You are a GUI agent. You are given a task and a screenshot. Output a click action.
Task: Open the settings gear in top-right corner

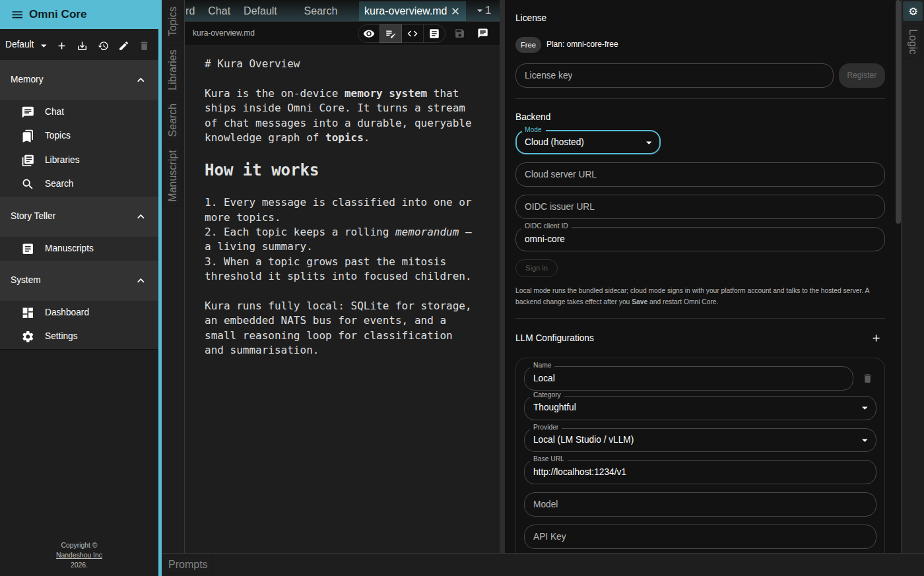(x=913, y=11)
